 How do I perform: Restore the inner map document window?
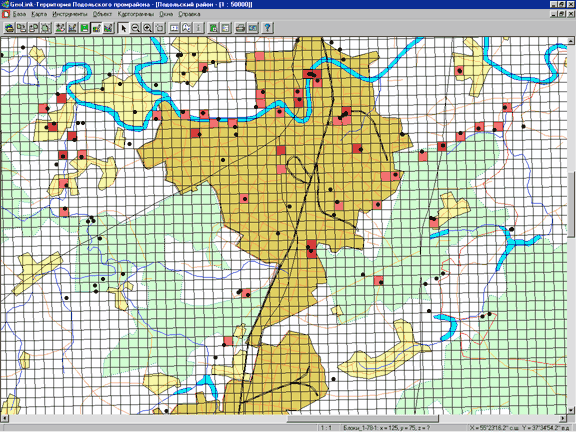(x=562, y=14)
